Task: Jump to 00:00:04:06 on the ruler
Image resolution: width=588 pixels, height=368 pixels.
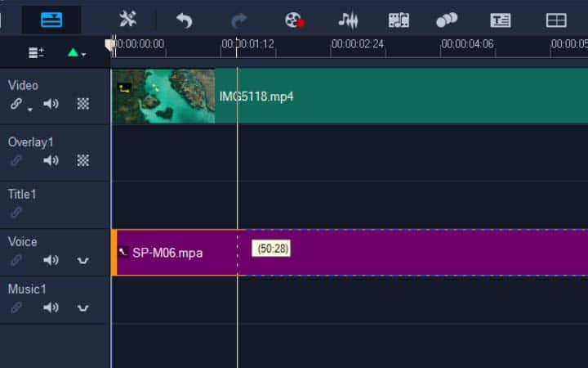Action: (467, 44)
